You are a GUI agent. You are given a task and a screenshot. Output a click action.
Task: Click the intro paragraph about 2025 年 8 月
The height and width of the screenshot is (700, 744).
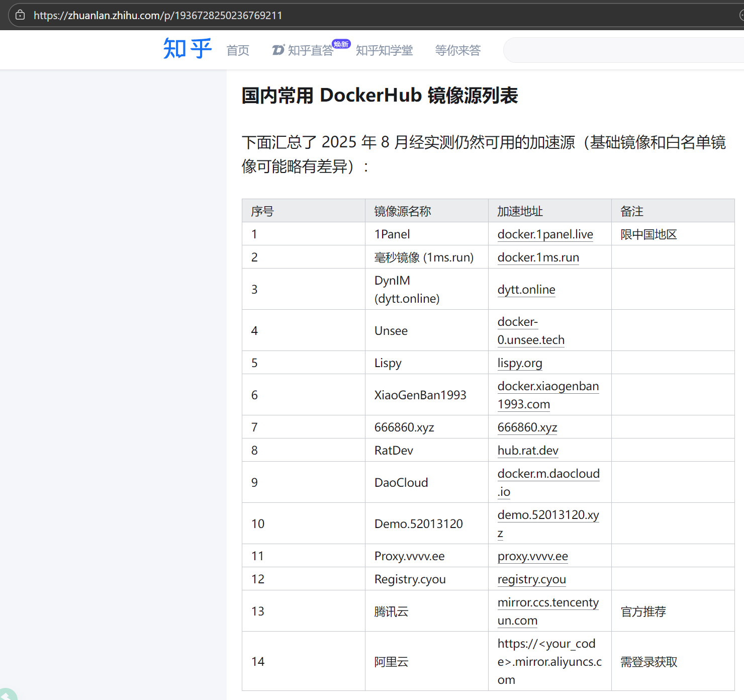484,154
